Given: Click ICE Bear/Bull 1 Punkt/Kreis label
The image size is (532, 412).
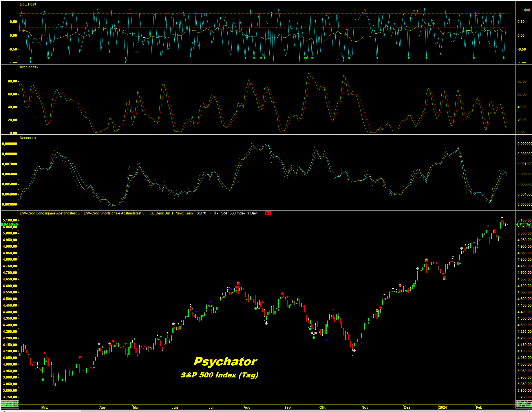Looking at the screenshot, I should coord(170,213).
